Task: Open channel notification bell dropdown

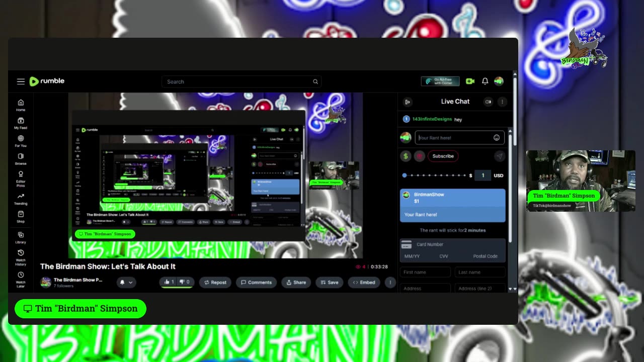Action: [x=126, y=283]
